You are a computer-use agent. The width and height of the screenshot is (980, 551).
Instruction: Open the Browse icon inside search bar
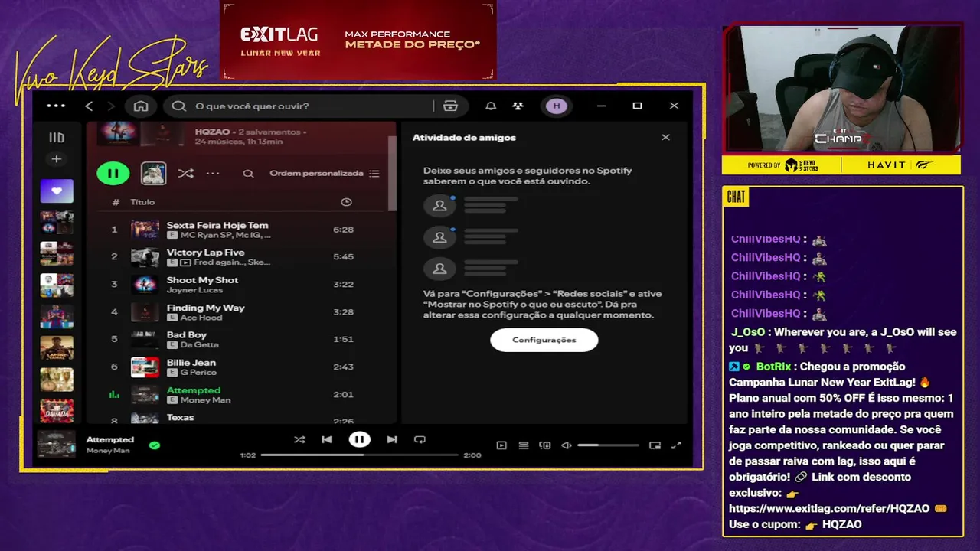point(450,106)
